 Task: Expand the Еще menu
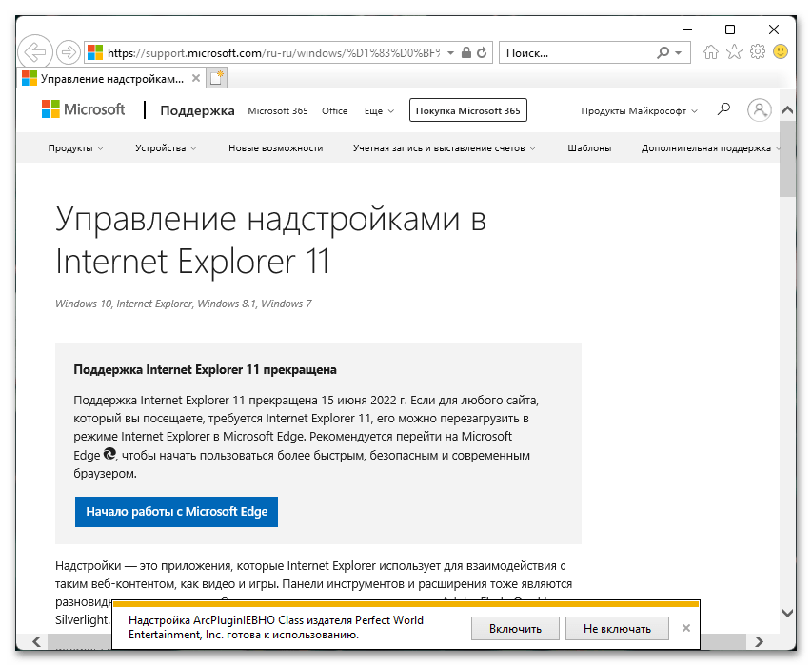[379, 110]
